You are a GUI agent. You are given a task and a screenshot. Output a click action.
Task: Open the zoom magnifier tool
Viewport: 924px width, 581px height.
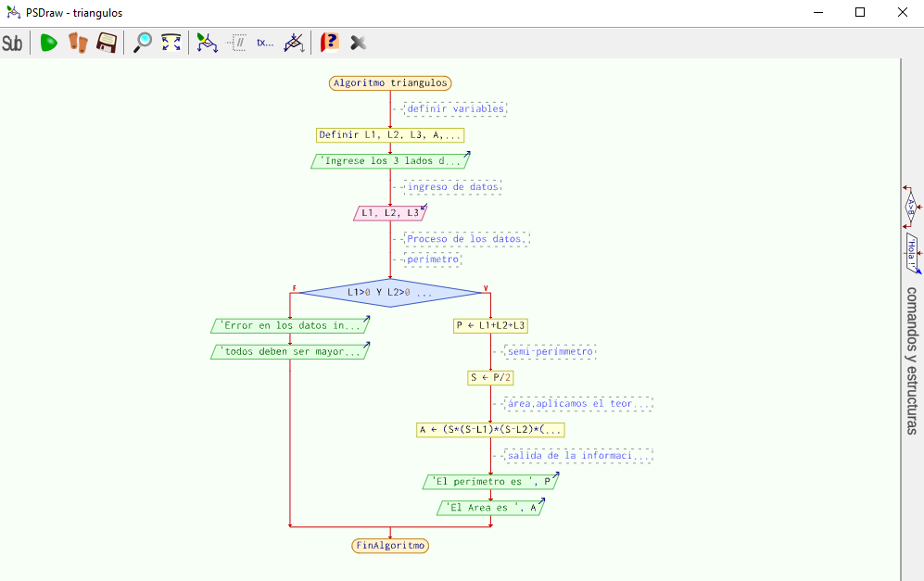click(x=143, y=43)
